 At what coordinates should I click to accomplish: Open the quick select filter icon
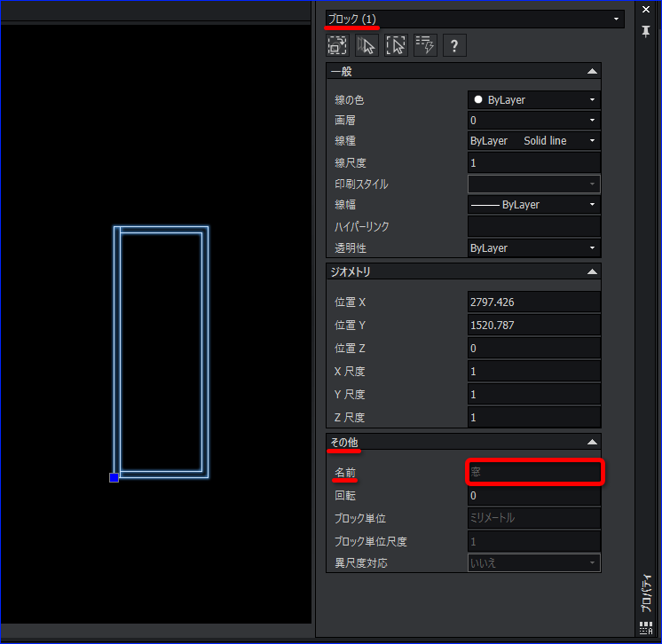click(x=425, y=45)
